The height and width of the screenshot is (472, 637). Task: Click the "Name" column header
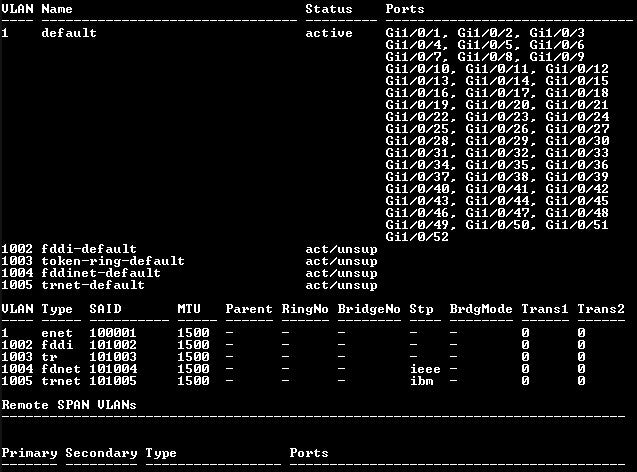pos(57,9)
